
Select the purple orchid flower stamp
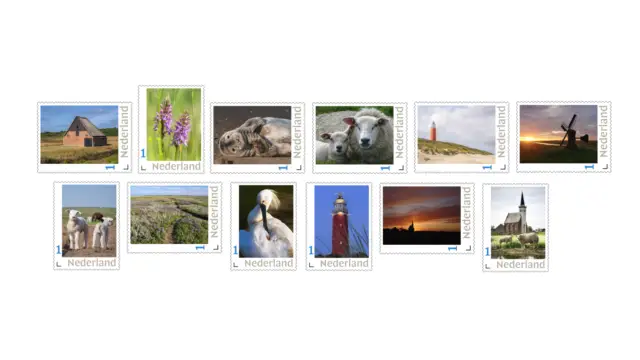coord(171,129)
